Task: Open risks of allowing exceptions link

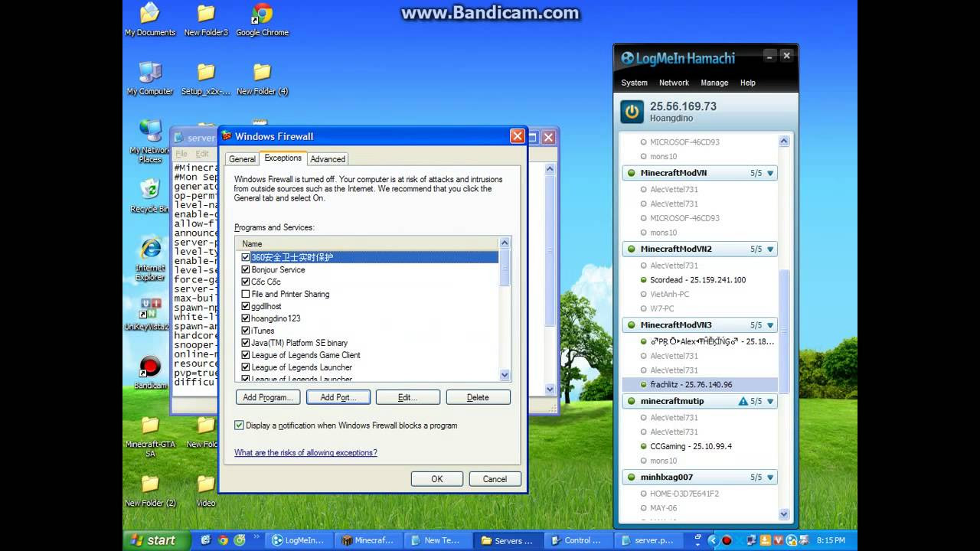Action: (305, 453)
